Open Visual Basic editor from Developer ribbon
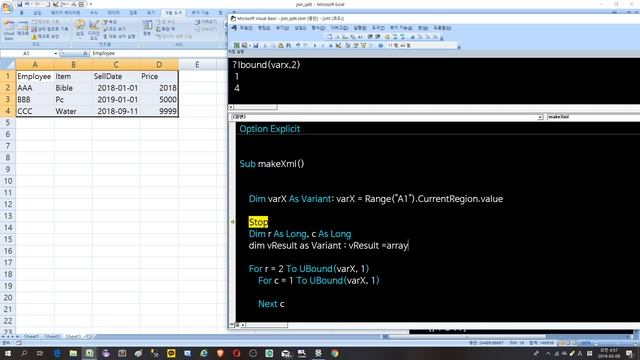Screen dimensions: 640x360 [x=9, y=30]
